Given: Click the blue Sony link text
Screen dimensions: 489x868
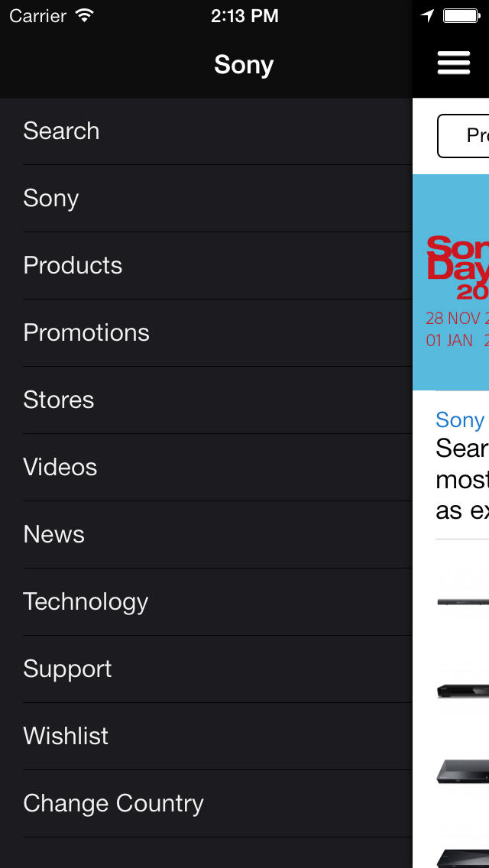Looking at the screenshot, I should click(x=460, y=420).
